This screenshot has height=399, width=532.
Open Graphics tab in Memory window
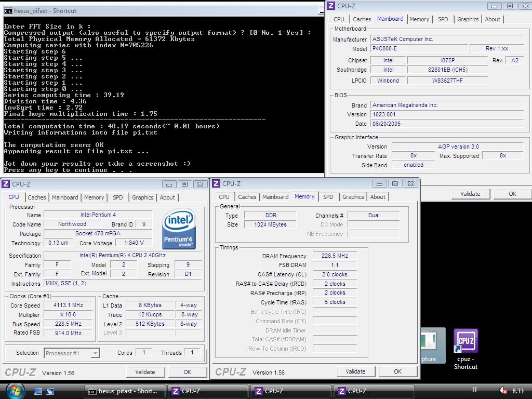pyautogui.click(x=353, y=197)
